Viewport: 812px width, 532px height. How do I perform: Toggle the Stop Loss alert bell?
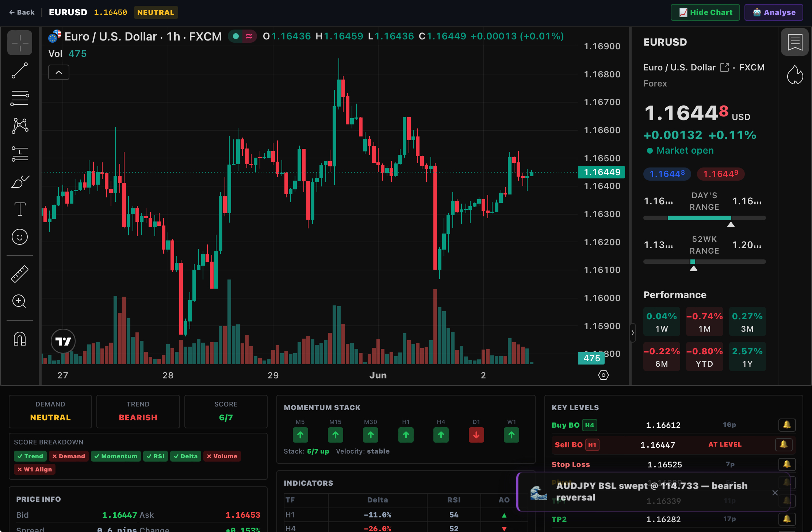787,464
